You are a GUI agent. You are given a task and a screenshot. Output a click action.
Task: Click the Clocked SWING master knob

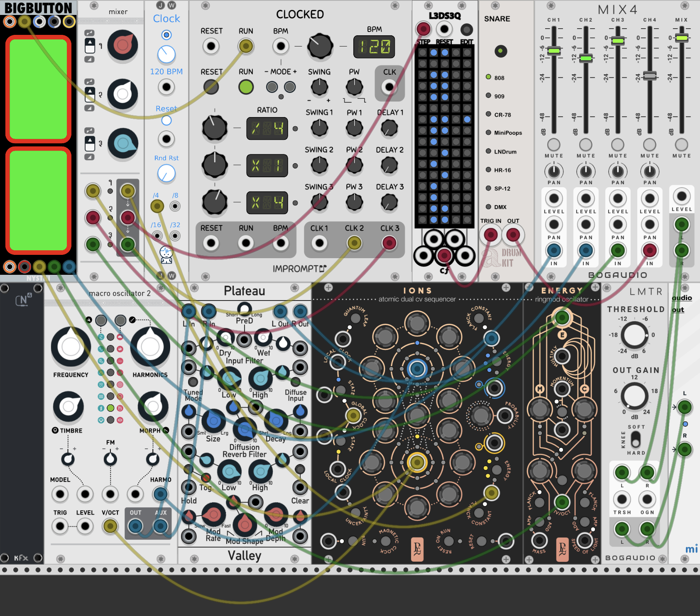[319, 87]
